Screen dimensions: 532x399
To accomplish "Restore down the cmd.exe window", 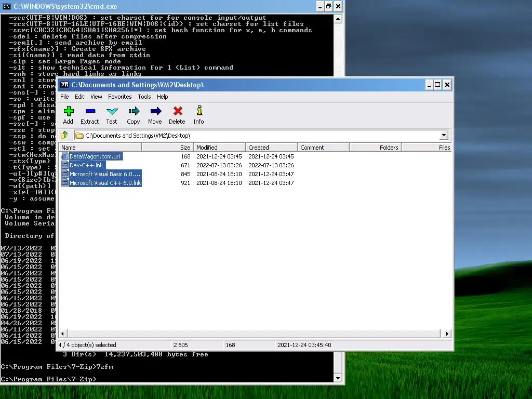I will tap(328, 6).
